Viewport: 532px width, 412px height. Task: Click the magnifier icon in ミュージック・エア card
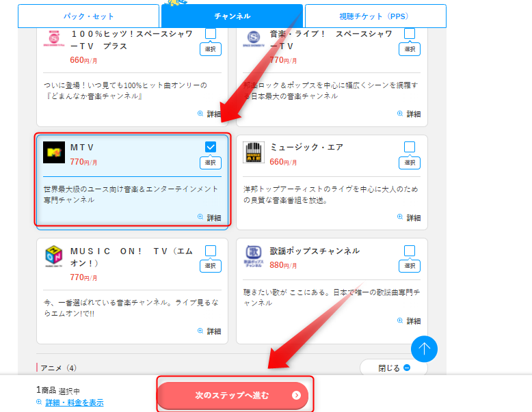pos(400,217)
